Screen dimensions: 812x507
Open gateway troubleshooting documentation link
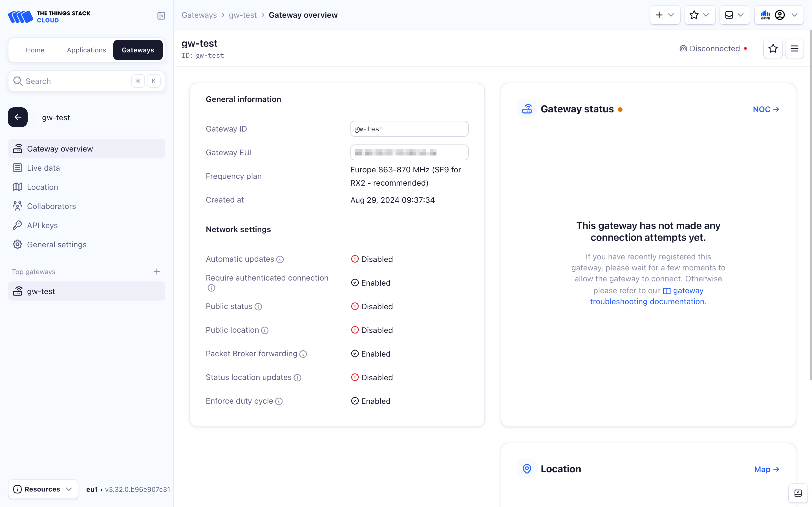(647, 301)
